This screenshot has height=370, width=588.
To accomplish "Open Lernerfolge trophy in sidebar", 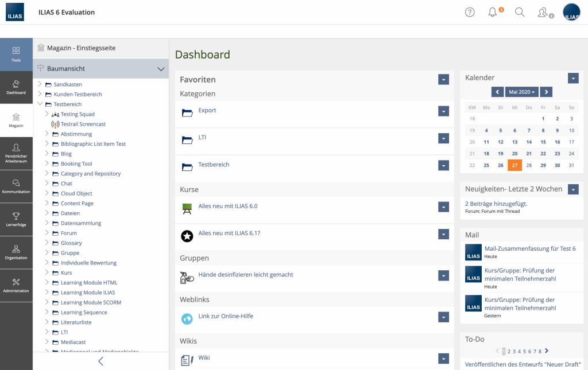I will pyautogui.click(x=16, y=219).
